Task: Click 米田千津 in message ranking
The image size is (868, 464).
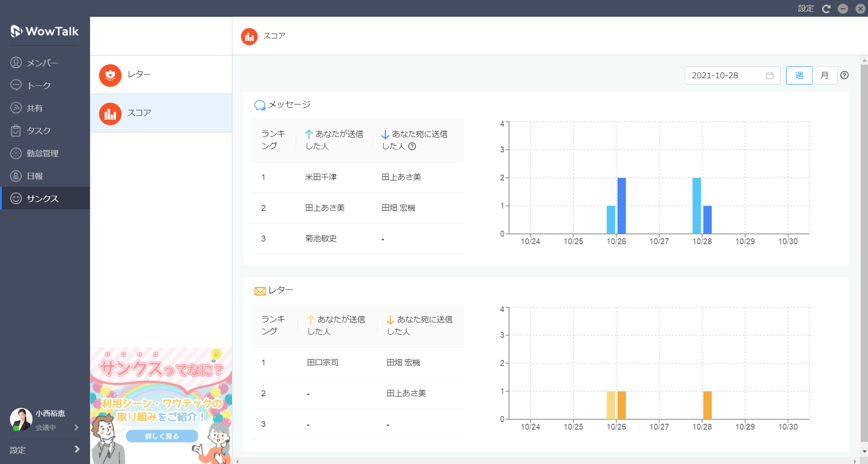Action: 321,177
